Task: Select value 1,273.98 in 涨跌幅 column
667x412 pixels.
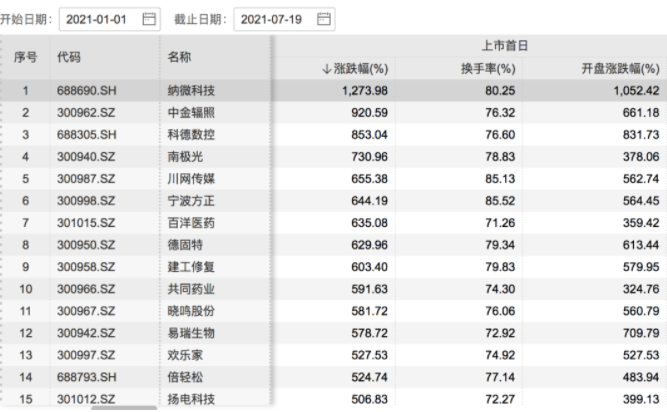Action: 365,91
